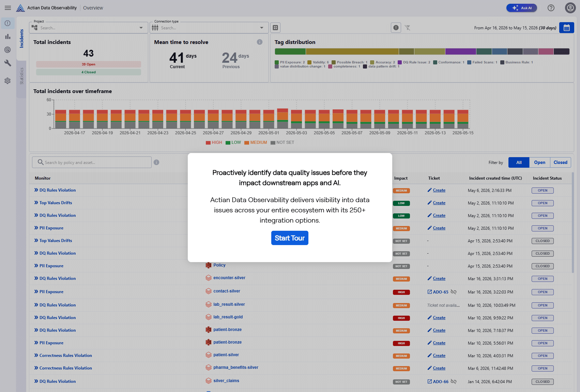
Task: Toggle the Validity tag legend entry
Action: (318, 62)
